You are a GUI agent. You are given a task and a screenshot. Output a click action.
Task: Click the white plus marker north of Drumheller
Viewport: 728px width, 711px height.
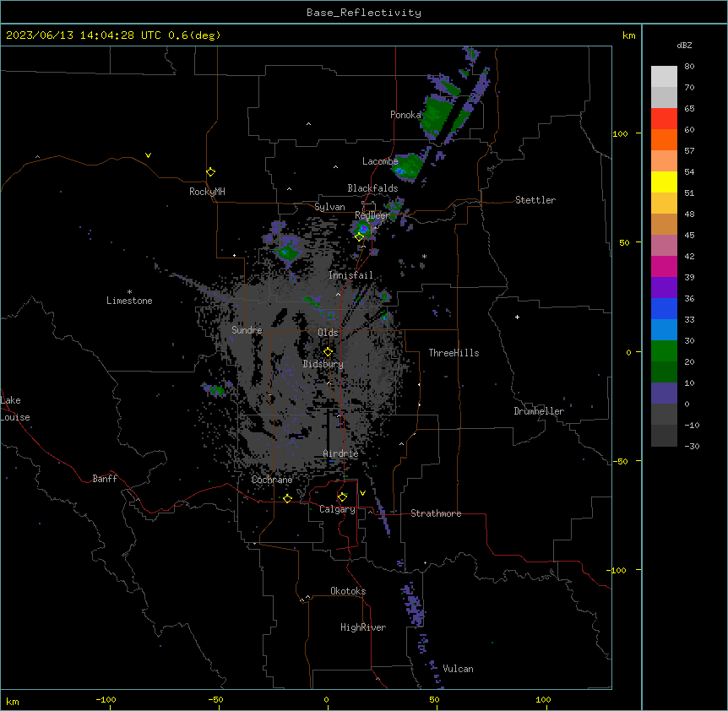click(x=517, y=317)
